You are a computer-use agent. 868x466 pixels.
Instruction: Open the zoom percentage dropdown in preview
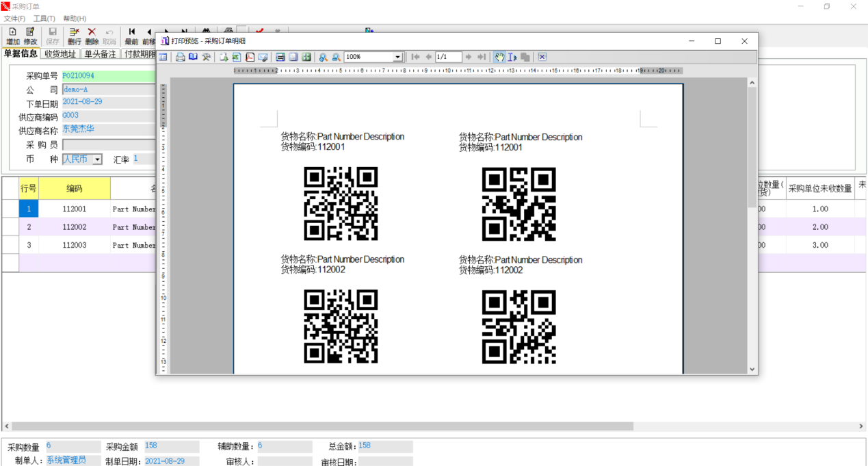point(397,57)
